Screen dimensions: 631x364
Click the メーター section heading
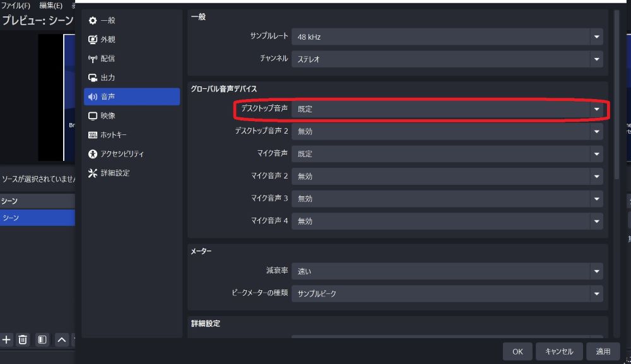point(201,251)
